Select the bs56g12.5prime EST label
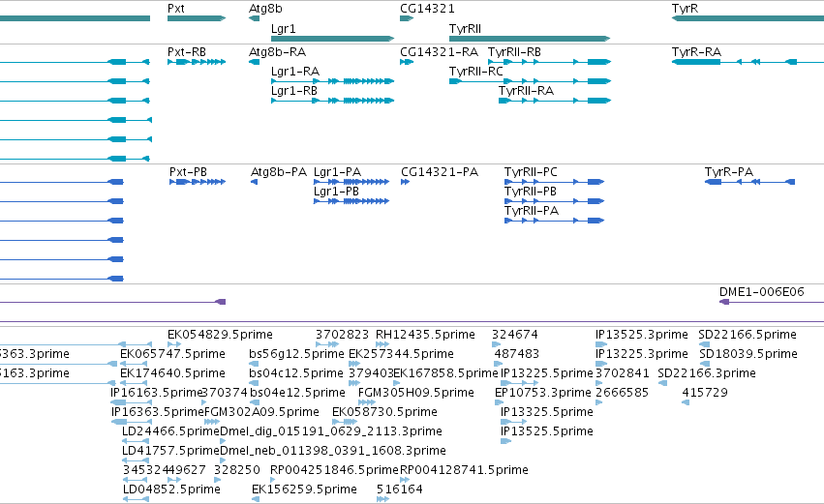The image size is (824, 504). (x=296, y=354)
